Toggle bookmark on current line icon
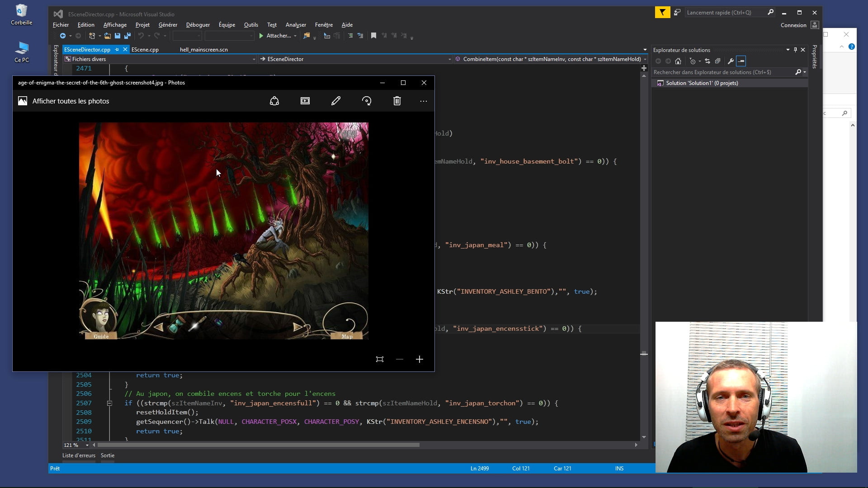Screen dimensions: 868x488 click(373, 36)
